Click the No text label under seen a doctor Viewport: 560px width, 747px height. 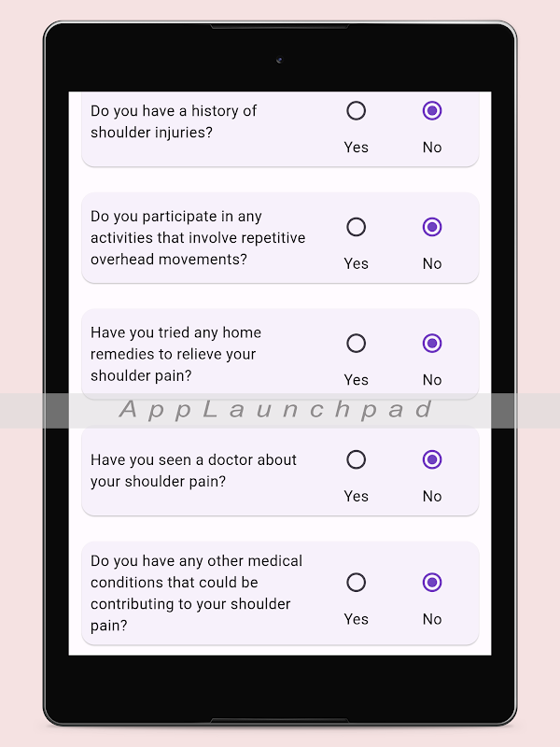(x=431, y=497)
